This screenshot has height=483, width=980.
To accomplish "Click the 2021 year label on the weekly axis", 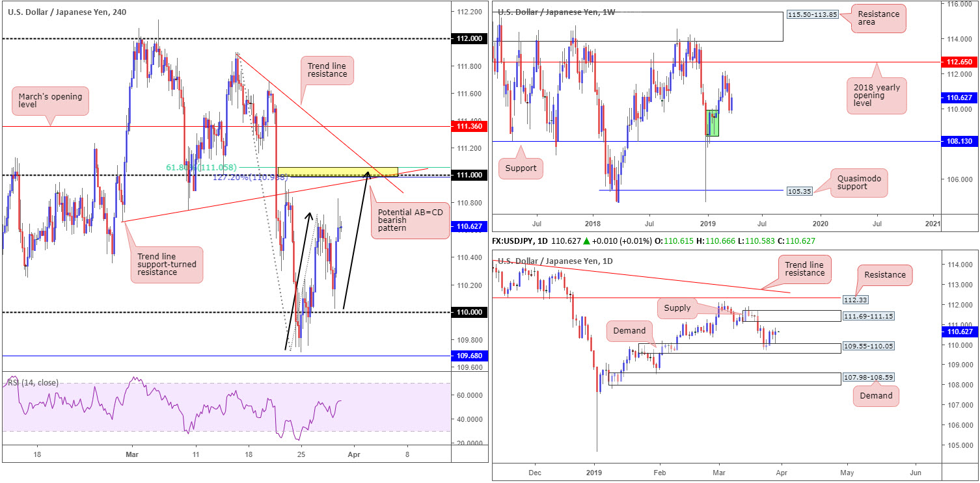I will click(x=932, y=222).
